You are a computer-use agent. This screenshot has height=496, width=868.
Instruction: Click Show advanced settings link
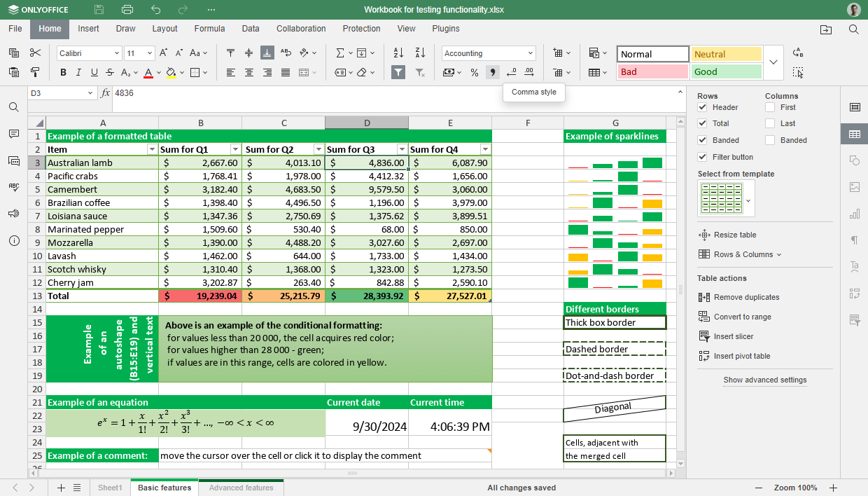coord(764,380)
